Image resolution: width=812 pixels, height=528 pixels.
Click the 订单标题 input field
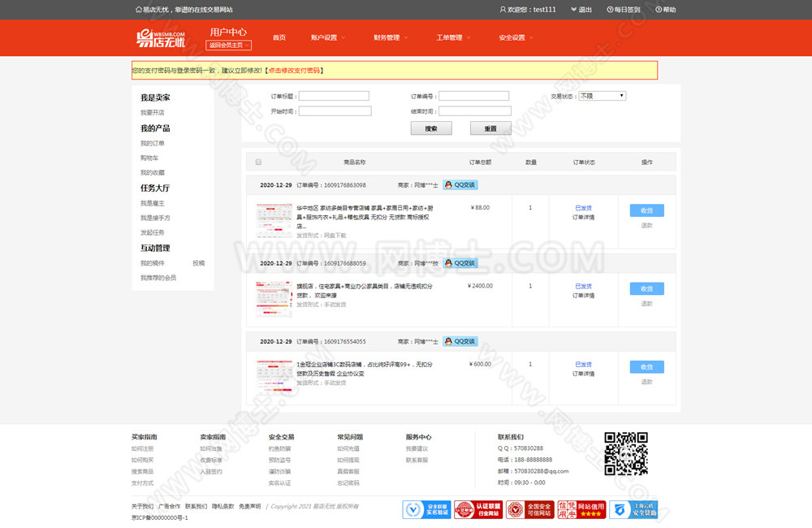click(334, 96)
